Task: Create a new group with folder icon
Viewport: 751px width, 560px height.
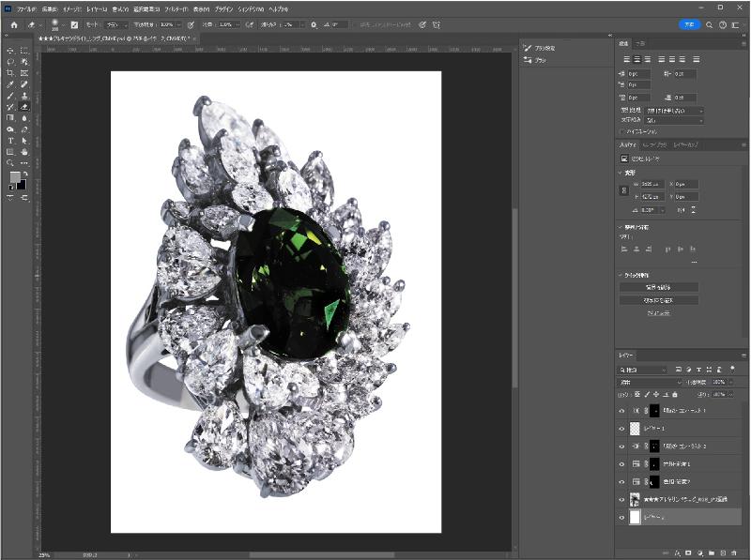Action: (x=712, y=553)
